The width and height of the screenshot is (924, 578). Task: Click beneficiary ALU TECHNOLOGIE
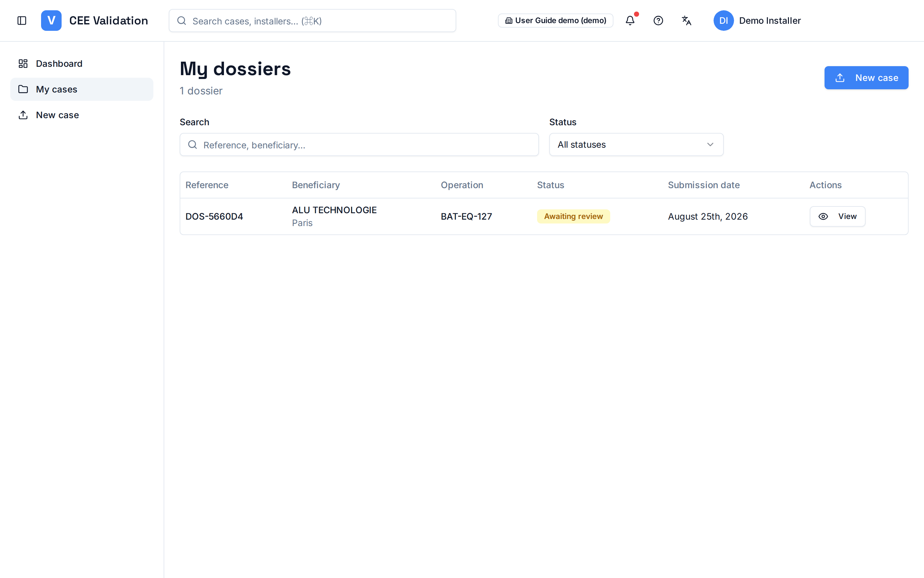(334, 210)
